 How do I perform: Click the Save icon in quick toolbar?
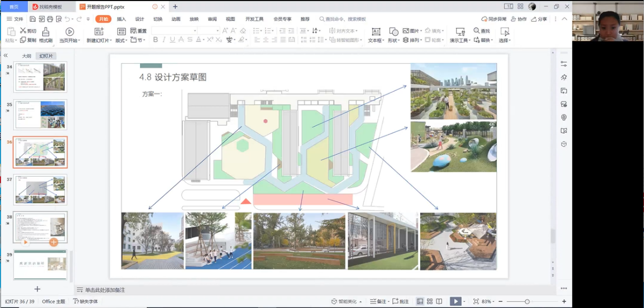click(32, 19)
